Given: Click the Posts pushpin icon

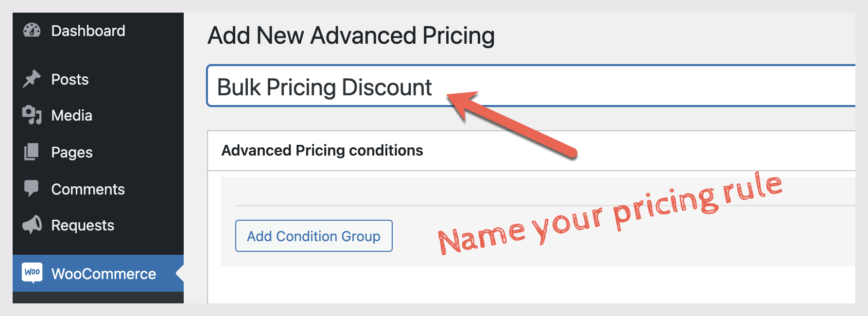Looking at the screenshot, I should 32,79.
